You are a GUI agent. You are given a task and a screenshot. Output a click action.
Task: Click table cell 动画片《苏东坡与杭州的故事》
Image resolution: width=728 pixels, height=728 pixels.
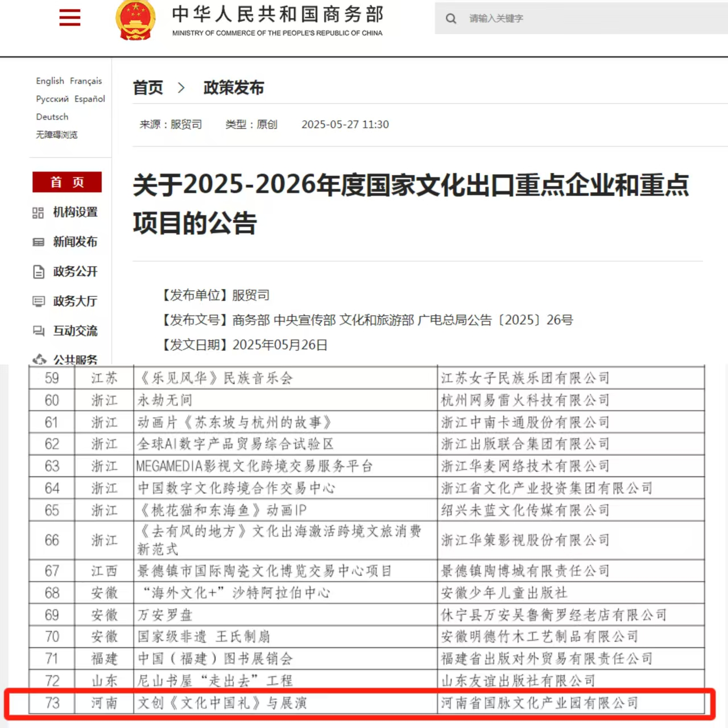click(x=286, y=423)
